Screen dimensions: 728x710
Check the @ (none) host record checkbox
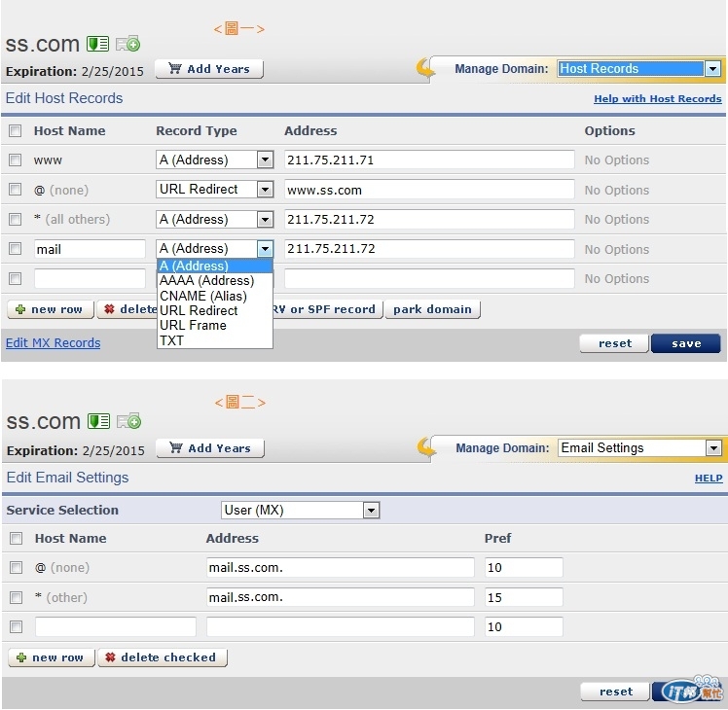(x=16, y=190)
